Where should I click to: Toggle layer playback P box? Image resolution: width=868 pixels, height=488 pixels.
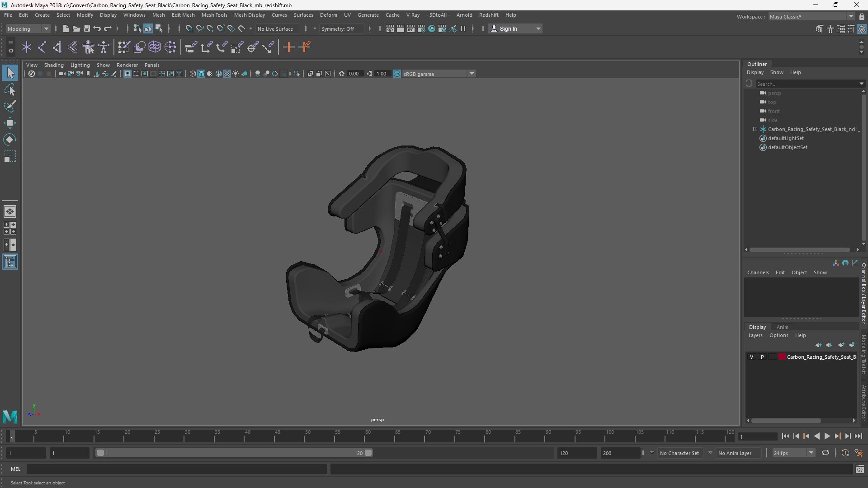pyautogui.click(x=762, y=357)
